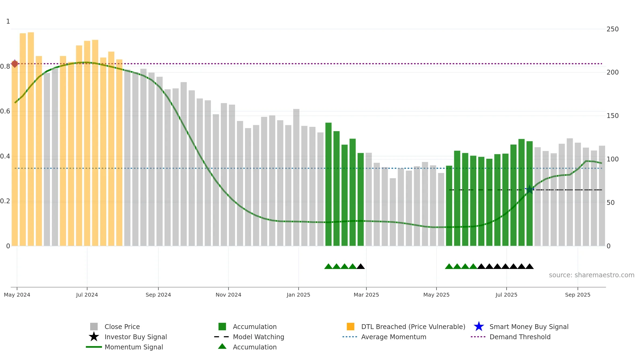Screen dimensions: 644x362
Task: Click the tallest orange bar in May 2024
Action: pos(31,139)
